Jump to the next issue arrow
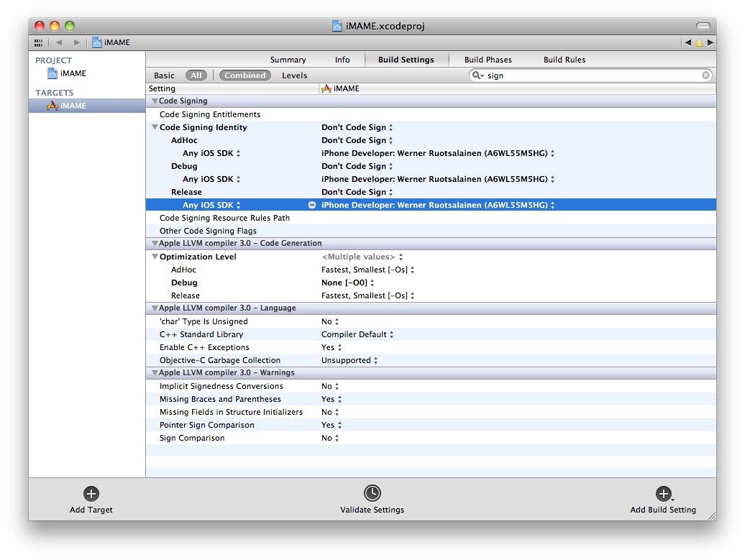 click(x=710, y=42)
